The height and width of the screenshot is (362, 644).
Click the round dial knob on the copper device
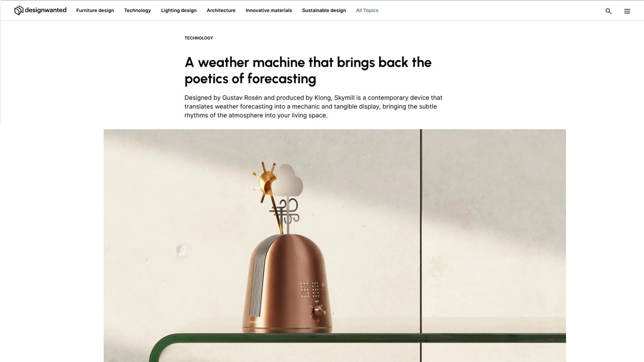[318, 311]
